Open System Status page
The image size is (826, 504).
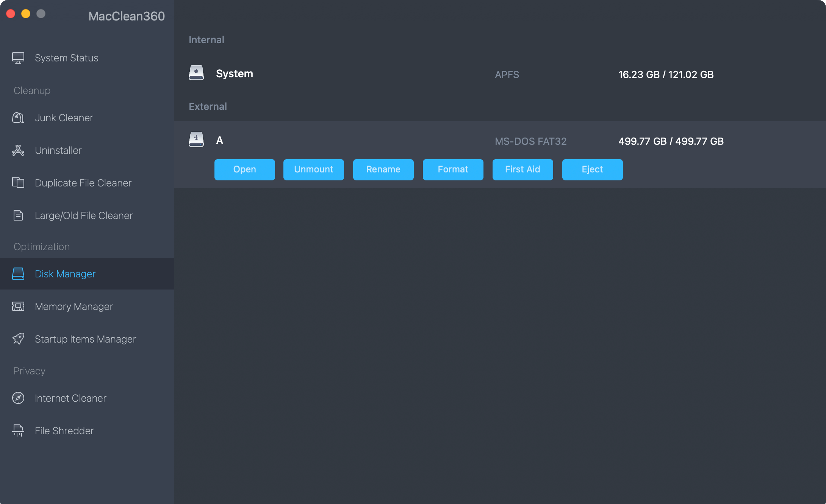click(87, 58)
